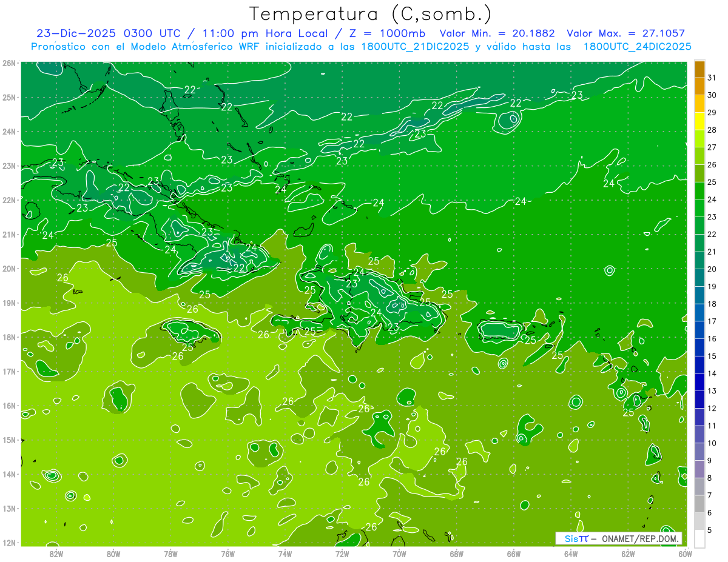
Task: Click the 18 value on the color scale
Action: click(x=712, y=304)
